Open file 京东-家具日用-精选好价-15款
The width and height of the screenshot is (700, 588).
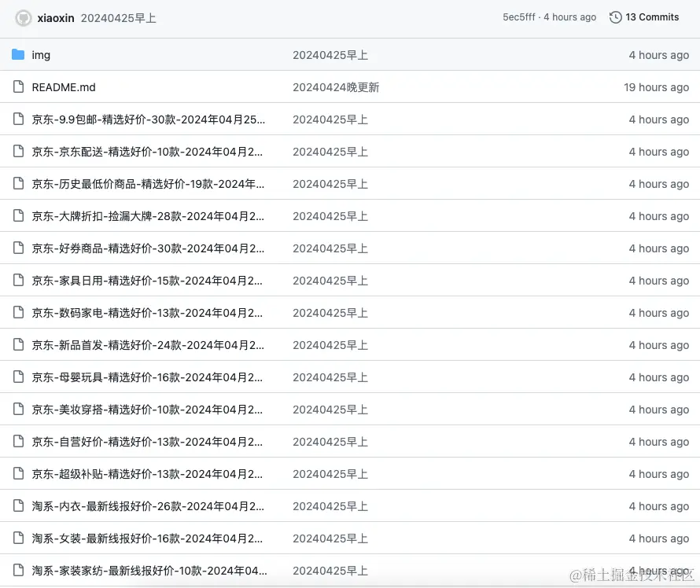(x=147, y=281)
